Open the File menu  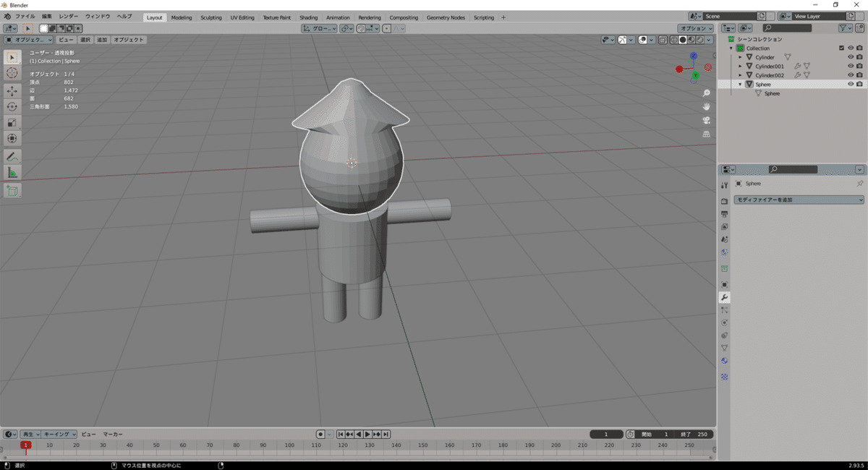pos(25,16)
